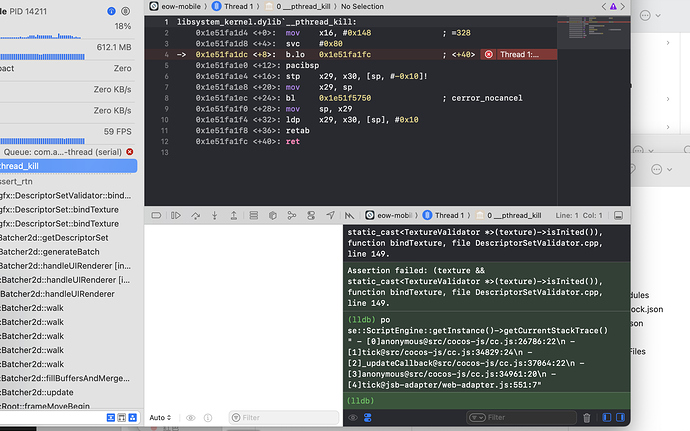Open the Auto variables scope dropdown
Image resolution: width=690 pixels, height=431 pixels.
click(x=160, y=417)
